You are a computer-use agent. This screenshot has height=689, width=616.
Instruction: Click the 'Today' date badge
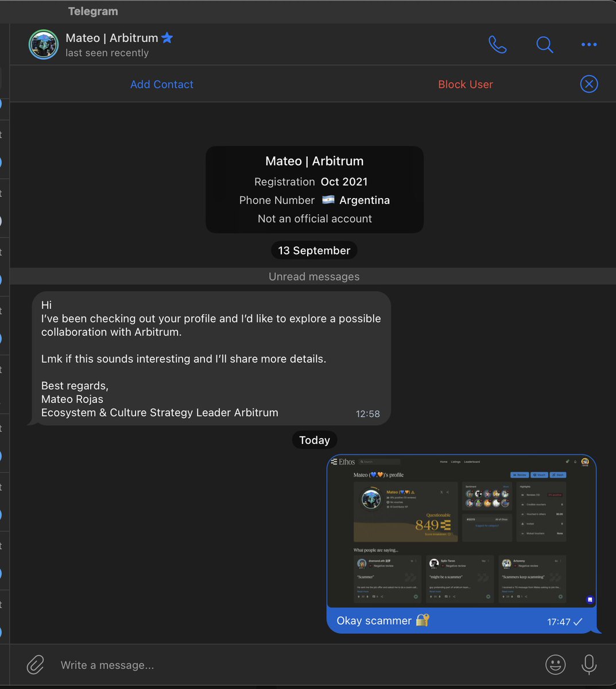click(x=315, y=440)
